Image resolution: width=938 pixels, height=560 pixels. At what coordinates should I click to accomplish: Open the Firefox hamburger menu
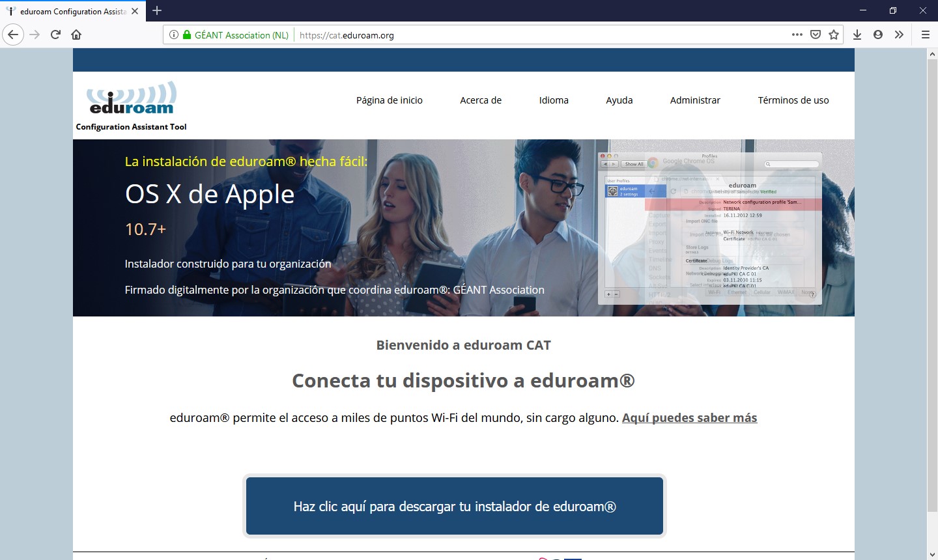(x=925, y=35)
